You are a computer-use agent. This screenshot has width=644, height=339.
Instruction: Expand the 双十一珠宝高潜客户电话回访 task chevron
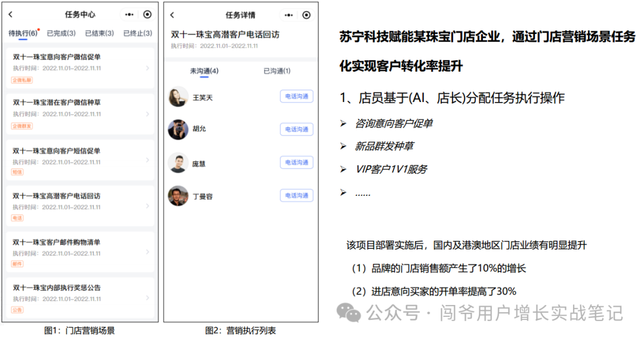coord(147,206)
